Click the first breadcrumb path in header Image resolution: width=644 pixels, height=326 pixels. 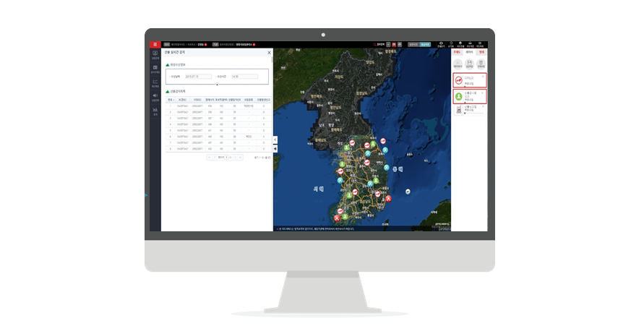(187, 44)
